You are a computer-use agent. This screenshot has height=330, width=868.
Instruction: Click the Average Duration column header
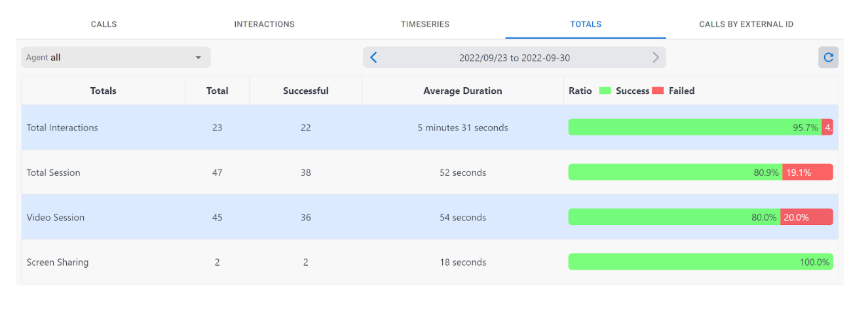coord(462,91)
